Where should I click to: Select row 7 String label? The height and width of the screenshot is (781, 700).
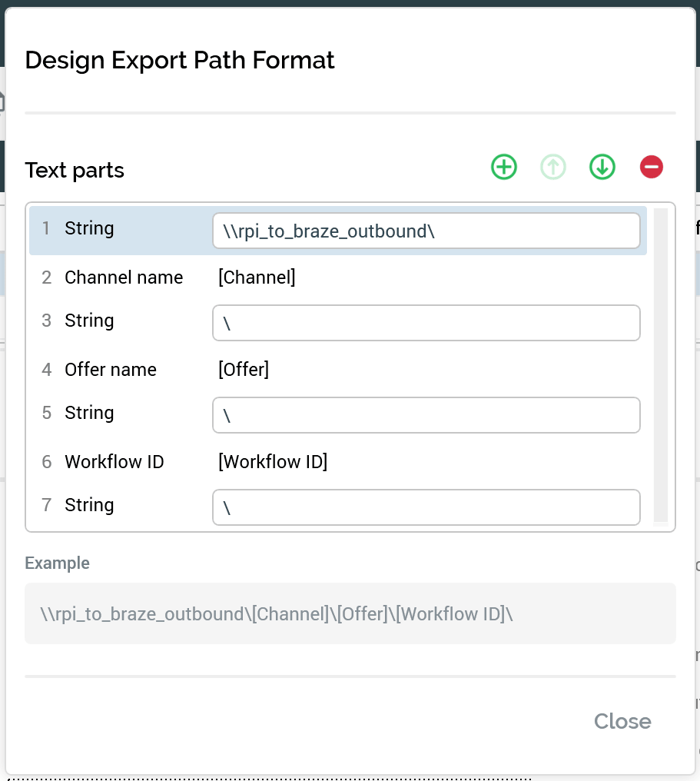point(89,505)
